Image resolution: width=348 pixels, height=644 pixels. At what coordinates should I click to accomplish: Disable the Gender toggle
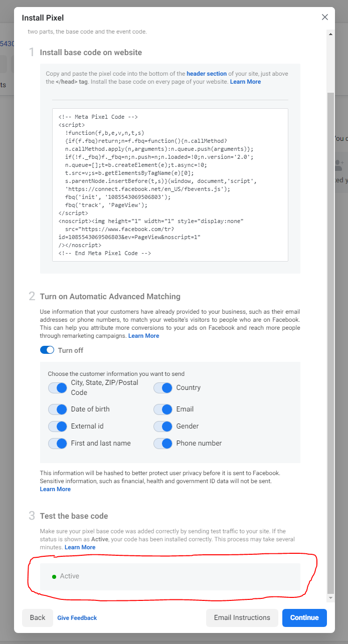point(163,426)
